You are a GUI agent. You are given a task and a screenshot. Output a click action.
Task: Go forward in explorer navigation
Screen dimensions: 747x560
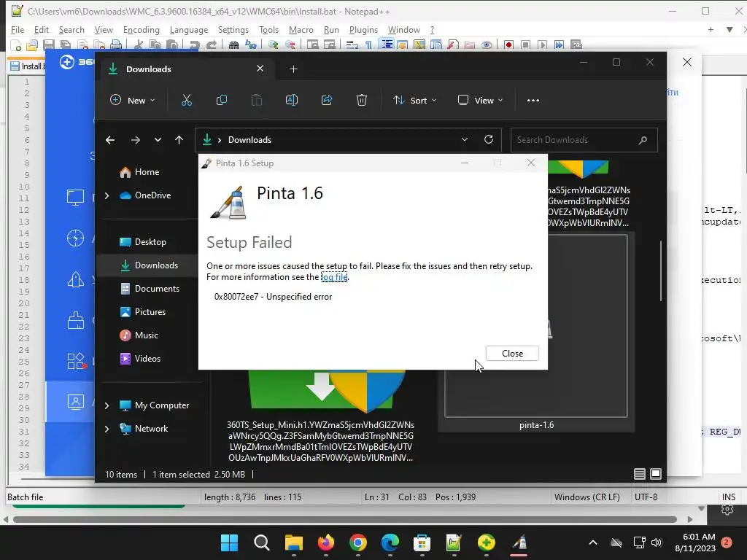135,140
